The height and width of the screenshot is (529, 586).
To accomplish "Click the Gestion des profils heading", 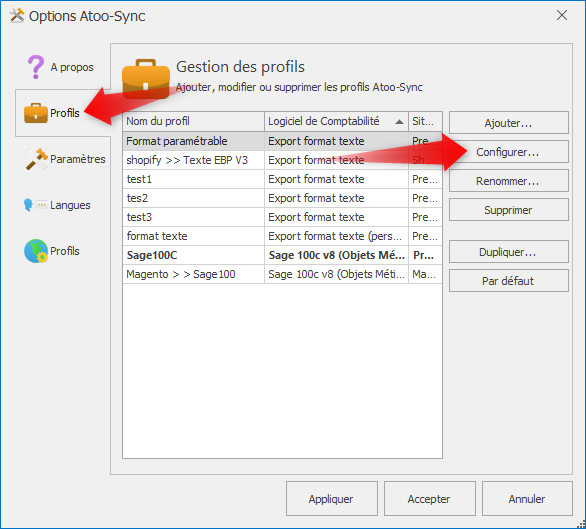I will [240, 67].
